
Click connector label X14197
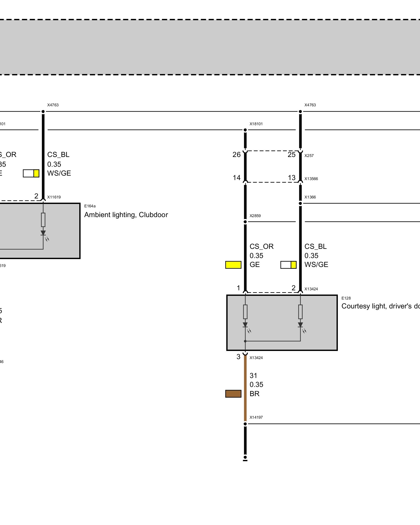(x=256, y=417)
